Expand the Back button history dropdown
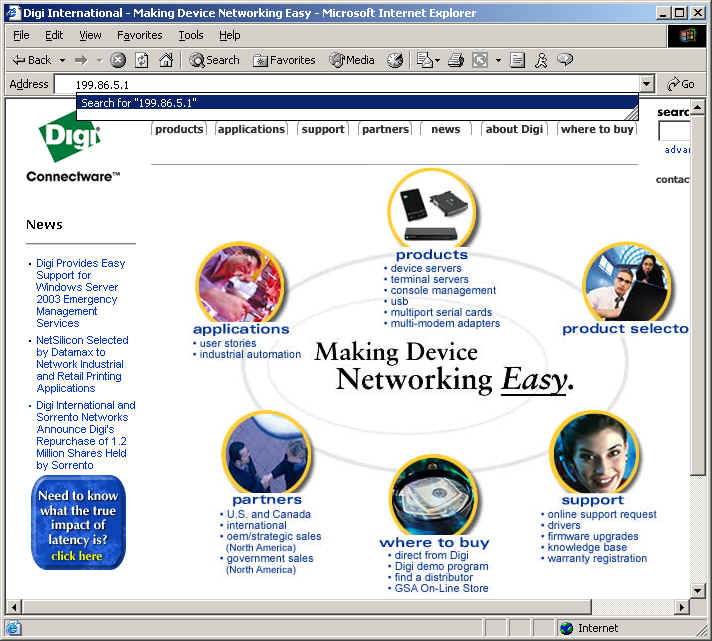This screenshot has width=712, height=641. [62, 60]
